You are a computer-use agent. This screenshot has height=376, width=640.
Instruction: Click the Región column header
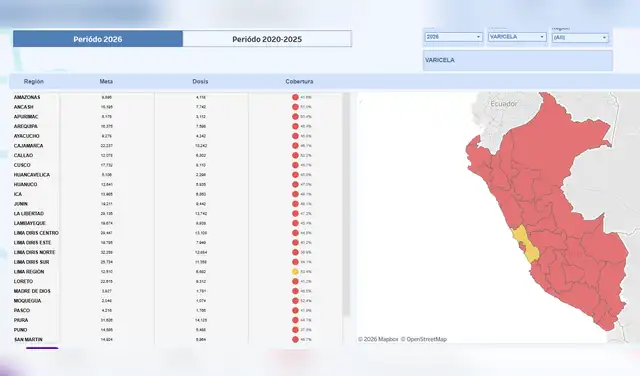point(34,82)
